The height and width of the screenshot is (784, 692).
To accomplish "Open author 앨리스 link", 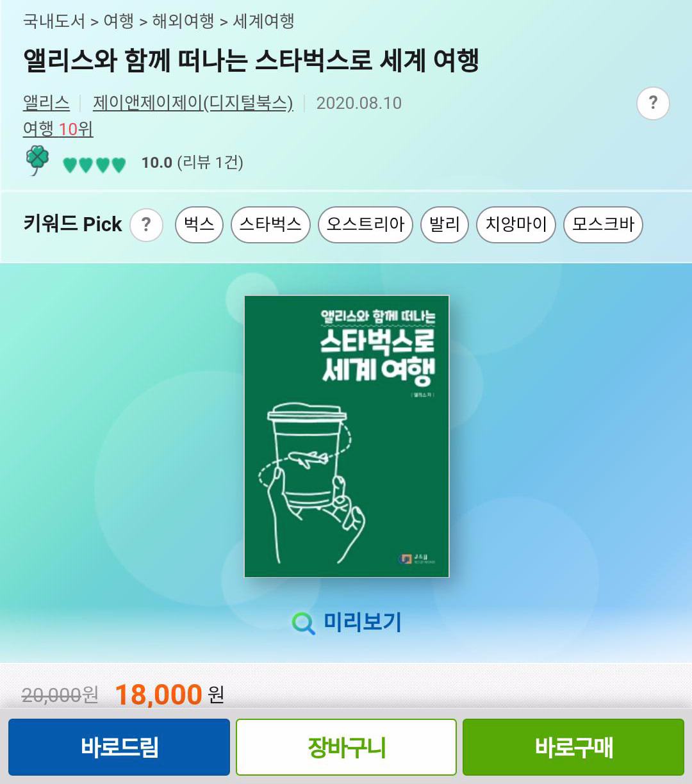I will coord(46,103).
